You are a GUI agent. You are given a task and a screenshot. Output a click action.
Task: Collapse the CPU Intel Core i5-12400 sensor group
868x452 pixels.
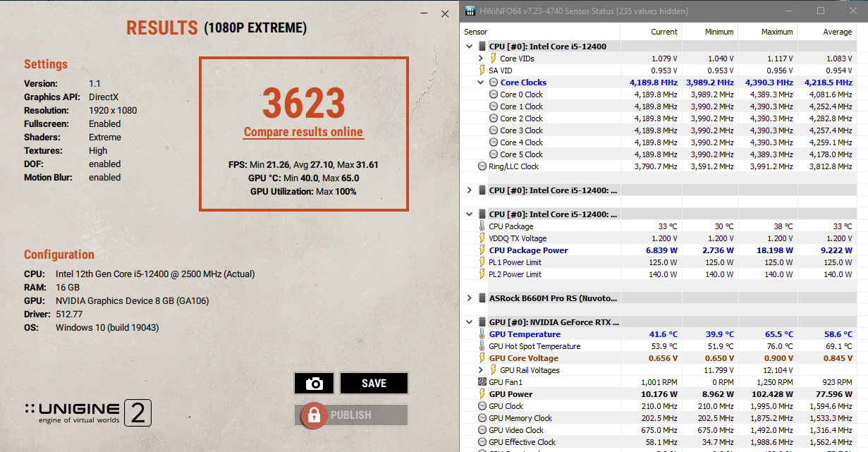point(470,47)
